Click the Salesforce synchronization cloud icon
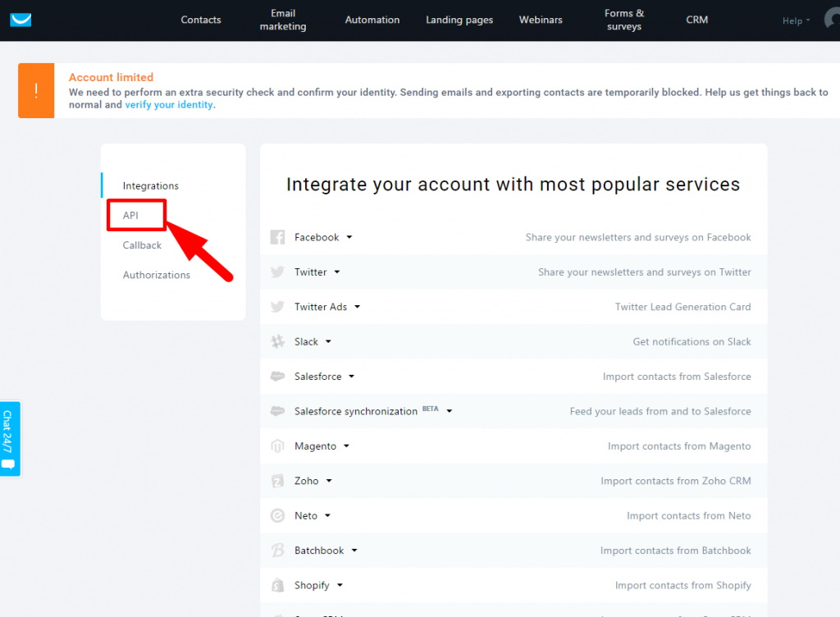The height and width of the screenshot is (617, 840). pos(277,411)
